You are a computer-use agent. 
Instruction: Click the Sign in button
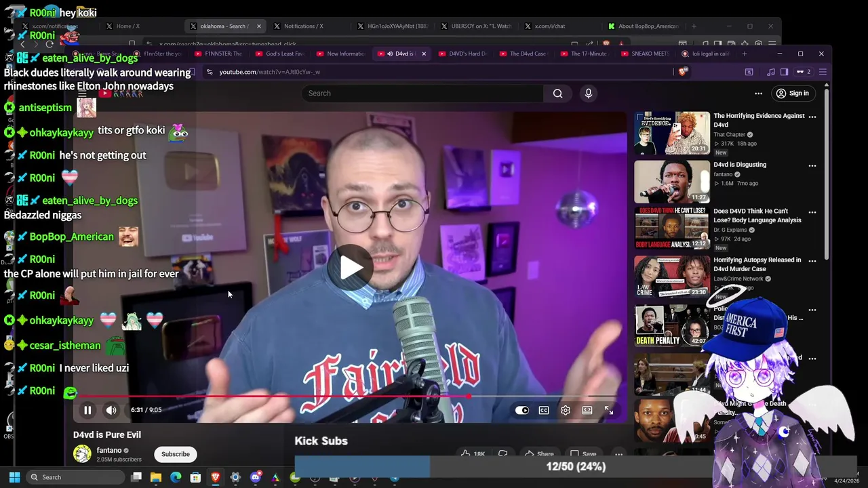(793, 94)
